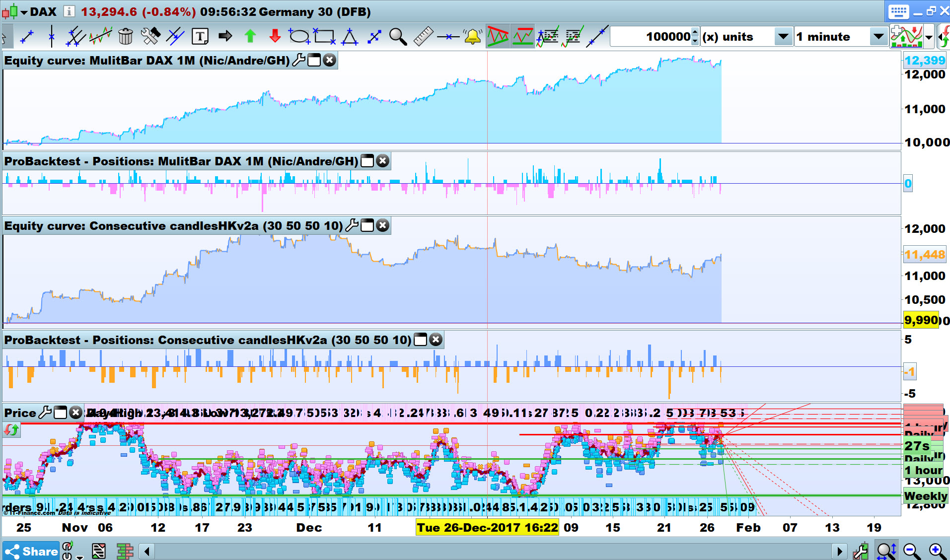Maximize the MulitBar equity curve panel

(x=314, y=61)
